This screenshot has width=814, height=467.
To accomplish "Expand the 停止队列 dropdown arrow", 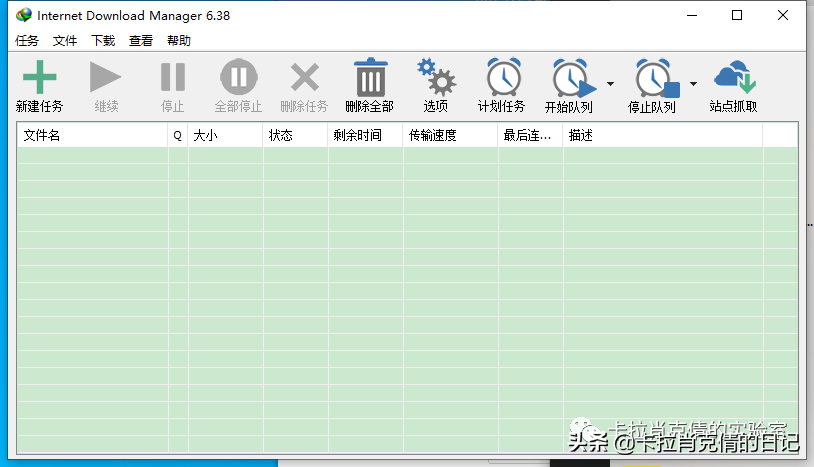I will click(x=693, y=84).
